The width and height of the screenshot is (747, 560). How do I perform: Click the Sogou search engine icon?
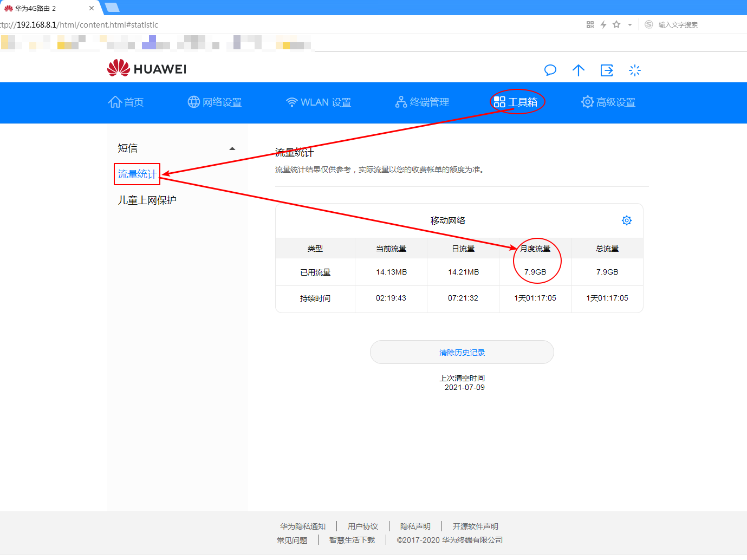[649, 24]
